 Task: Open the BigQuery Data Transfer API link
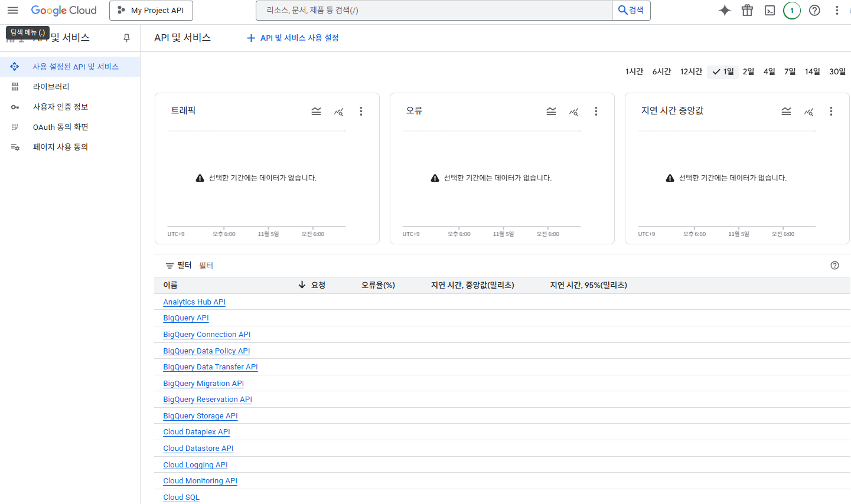click(210, 367)
